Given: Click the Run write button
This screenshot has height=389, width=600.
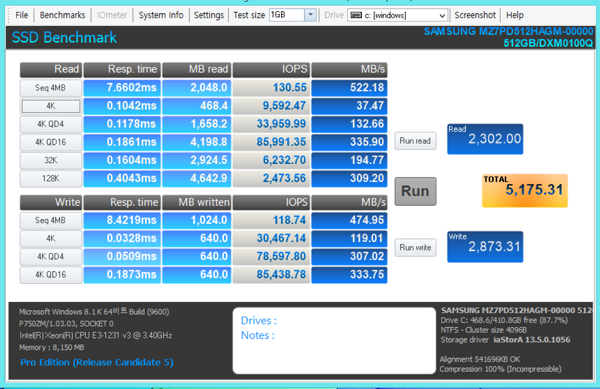Looking at the screenshot, I should (415, 248).
